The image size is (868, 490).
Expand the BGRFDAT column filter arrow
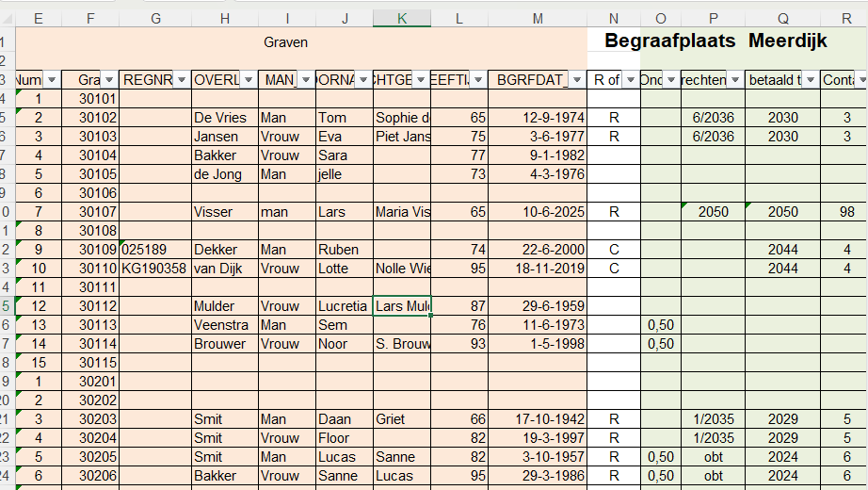tap(575, 80)
